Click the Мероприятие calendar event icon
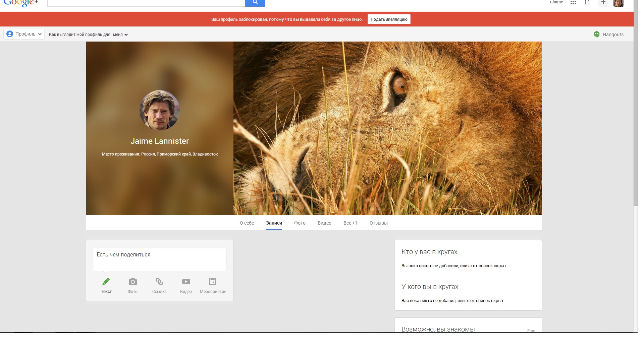 tap(213, 282)
